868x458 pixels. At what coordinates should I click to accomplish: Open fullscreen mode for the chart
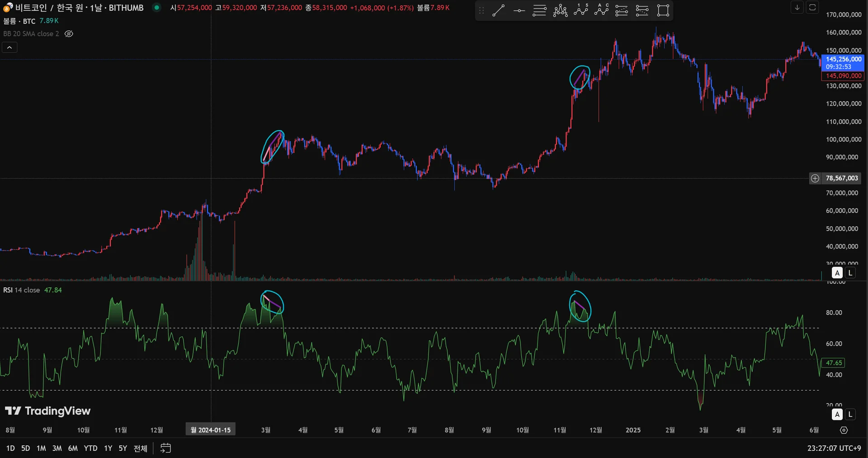point(812,7)
